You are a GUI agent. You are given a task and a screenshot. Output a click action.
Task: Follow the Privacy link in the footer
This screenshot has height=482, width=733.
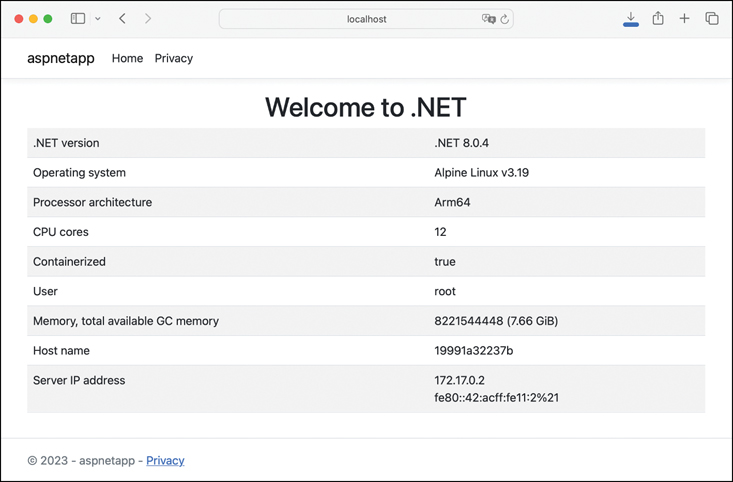tap(165, 460)
